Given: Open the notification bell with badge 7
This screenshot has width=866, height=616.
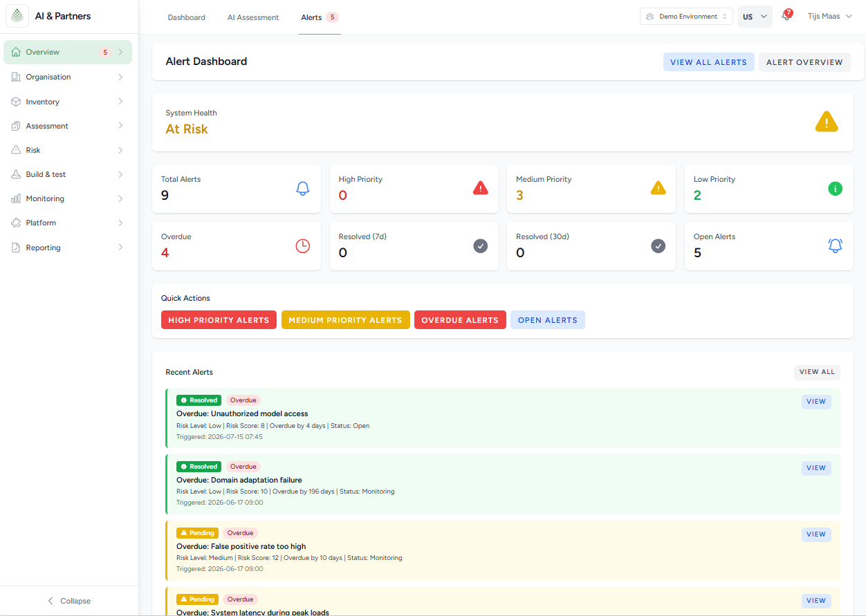Looking at the screenshot, I should point(786,16).
